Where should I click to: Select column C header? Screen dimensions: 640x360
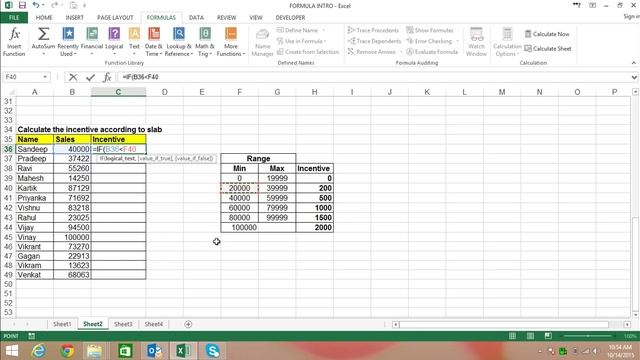[118, 92]
